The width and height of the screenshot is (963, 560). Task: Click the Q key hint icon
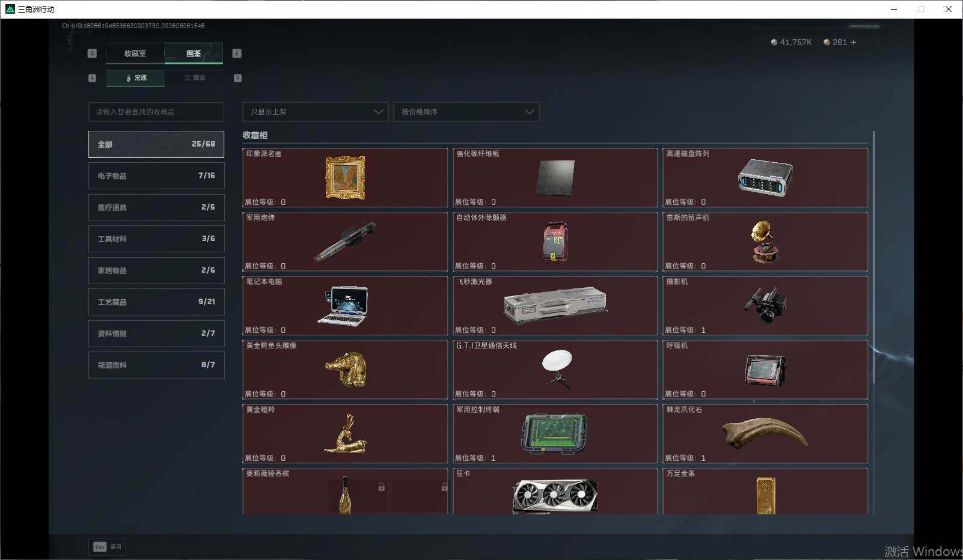(92, 53)
